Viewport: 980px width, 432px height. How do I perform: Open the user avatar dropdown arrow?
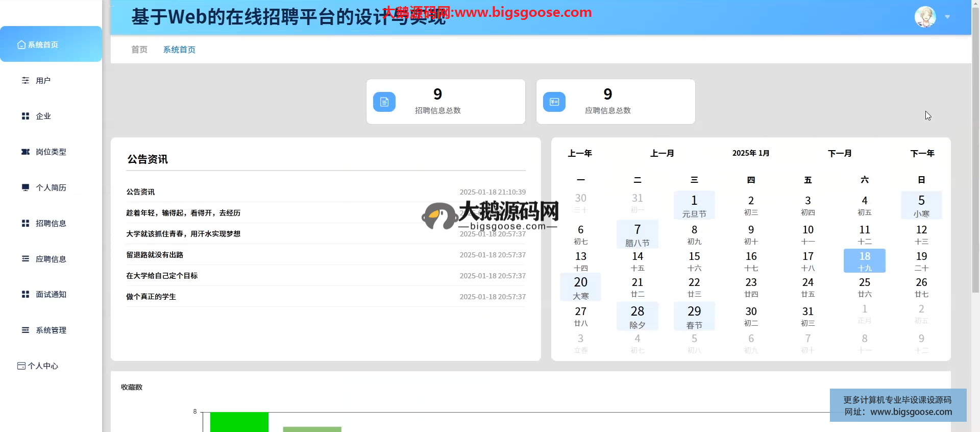point(947,17)
